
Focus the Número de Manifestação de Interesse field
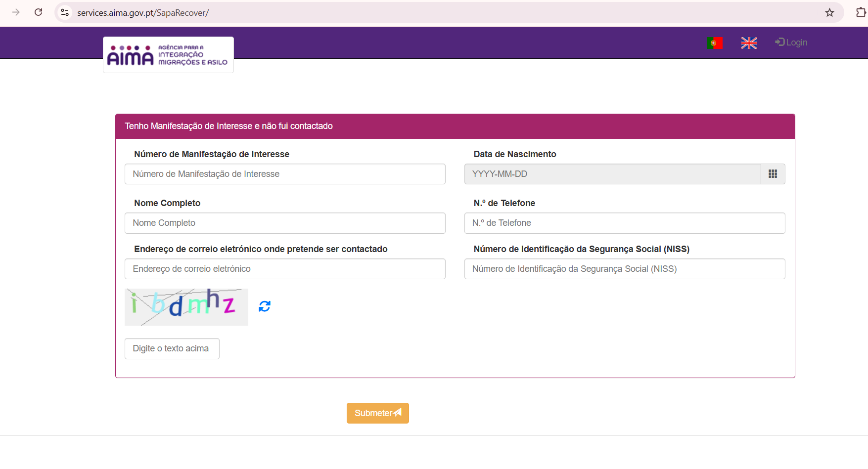(285, 174)
